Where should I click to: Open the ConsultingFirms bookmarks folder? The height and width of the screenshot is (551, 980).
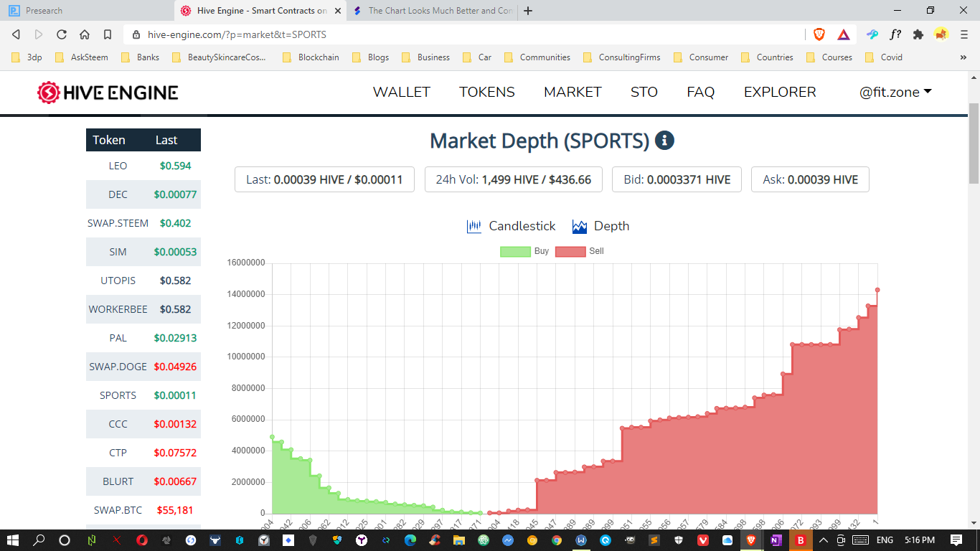point(622,57)
